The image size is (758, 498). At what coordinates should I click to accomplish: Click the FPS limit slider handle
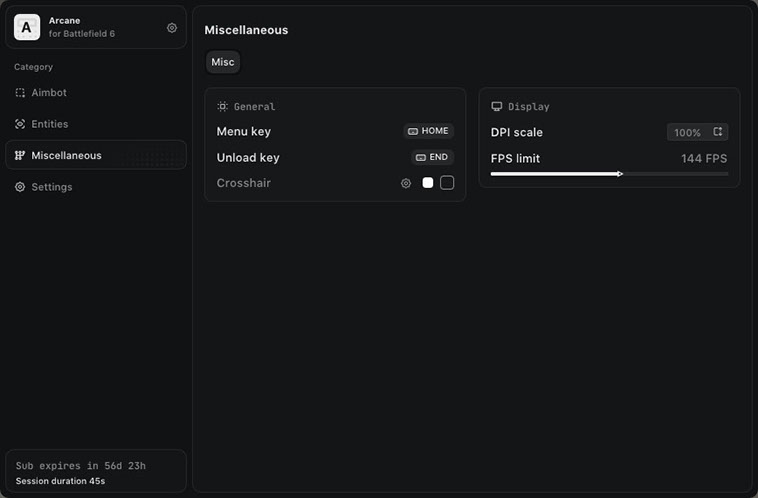pos(620,174)
